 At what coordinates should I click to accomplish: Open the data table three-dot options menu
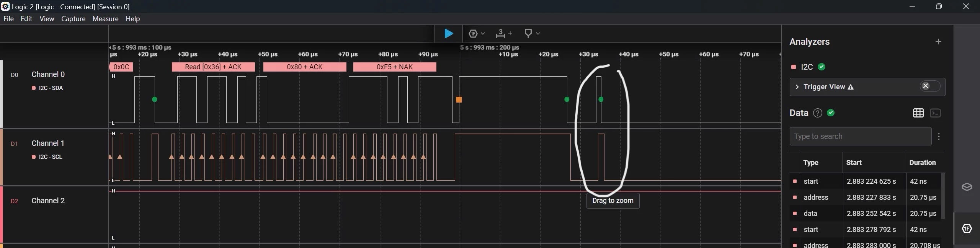[939, 137]
